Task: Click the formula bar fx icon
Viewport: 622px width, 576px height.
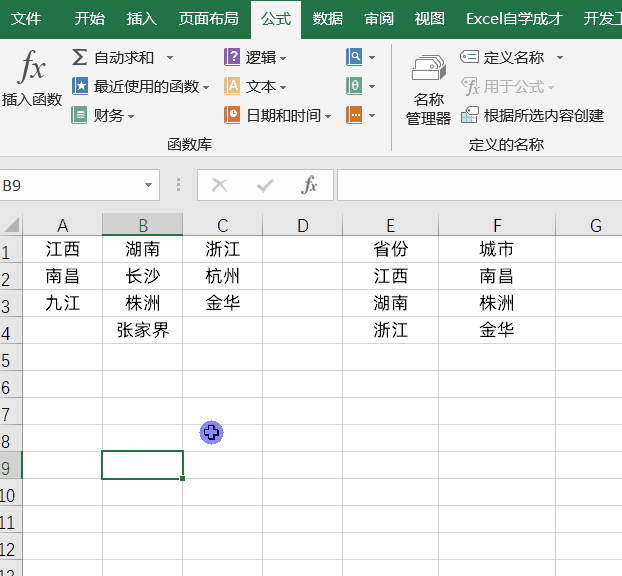Action: 309,185
